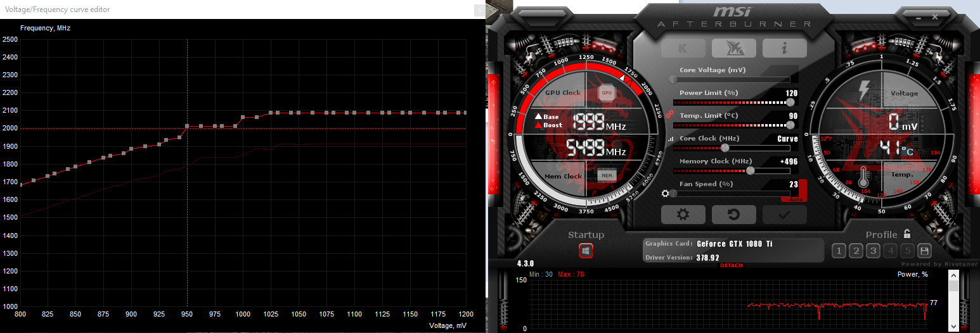Click the 'Min : 30' graph reading
The height and width of the screenshot is (333, 980).
coord(541,274)
